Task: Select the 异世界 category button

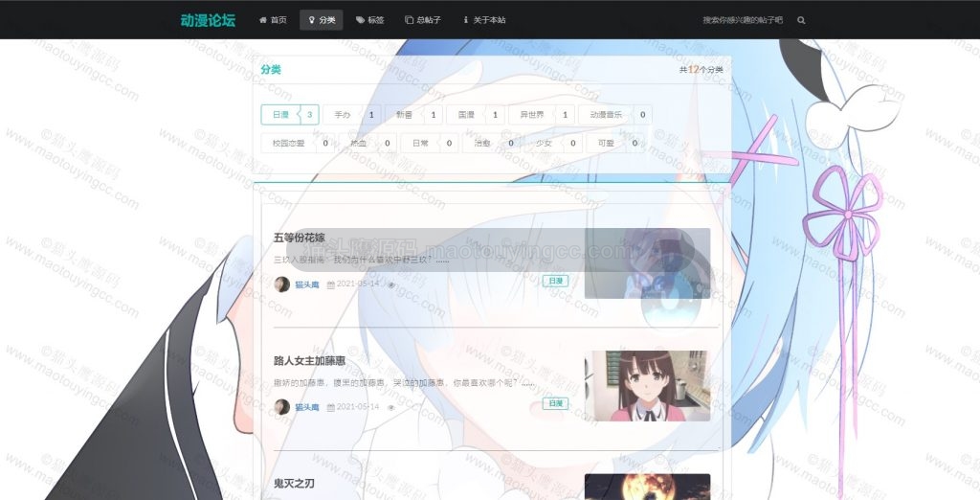Action: [x=542, y=115]
